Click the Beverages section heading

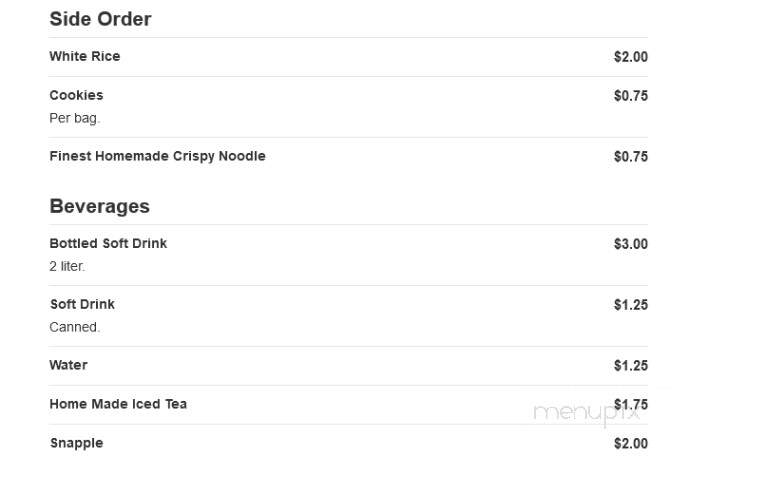click(x=100, y=206)
